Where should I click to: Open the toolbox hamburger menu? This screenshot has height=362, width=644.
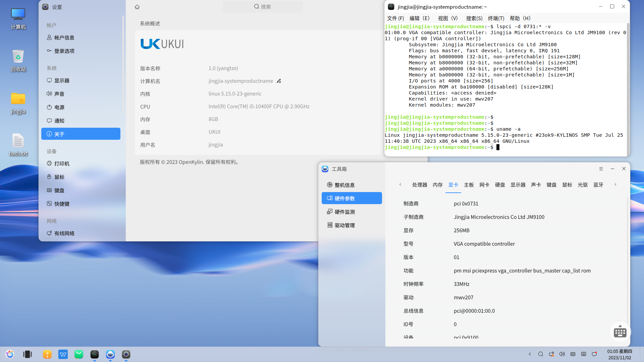601,169
